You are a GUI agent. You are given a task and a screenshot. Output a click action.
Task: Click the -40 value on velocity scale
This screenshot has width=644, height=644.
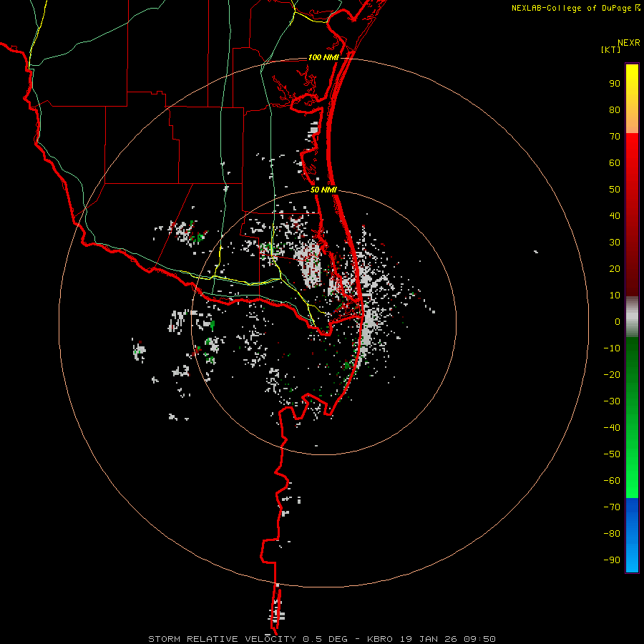(612, 428)
